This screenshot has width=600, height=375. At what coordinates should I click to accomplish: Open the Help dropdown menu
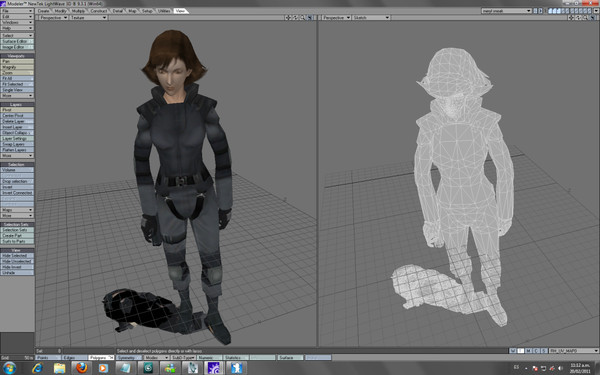coord(17,28)
